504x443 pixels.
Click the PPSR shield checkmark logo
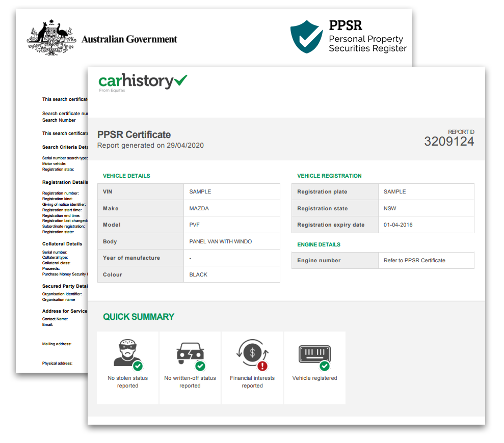(306, 37)
